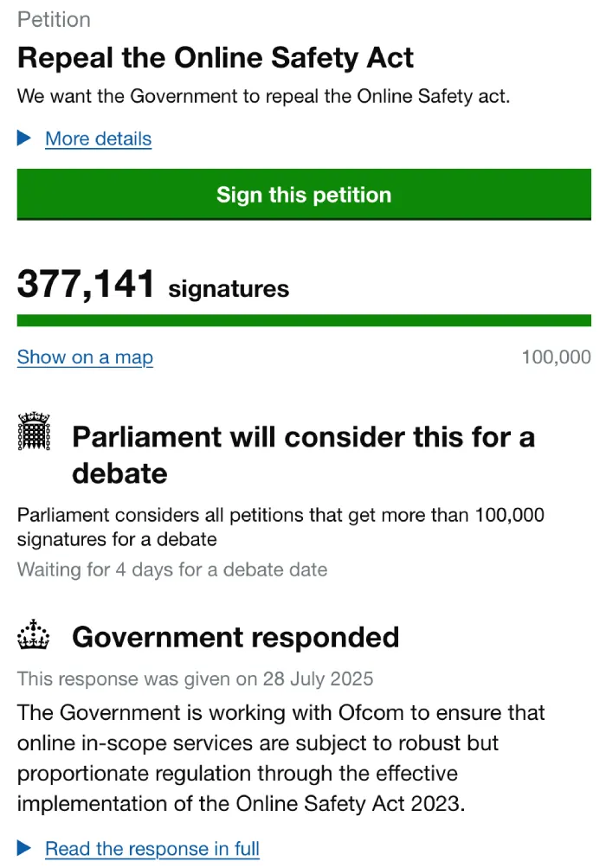Click the small Petition label at top

click(54, 19)
